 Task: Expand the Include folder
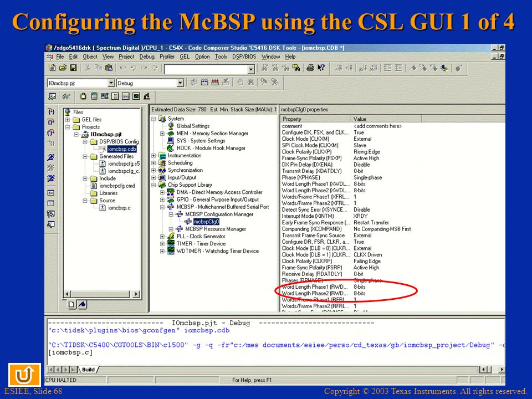point(85,178)
